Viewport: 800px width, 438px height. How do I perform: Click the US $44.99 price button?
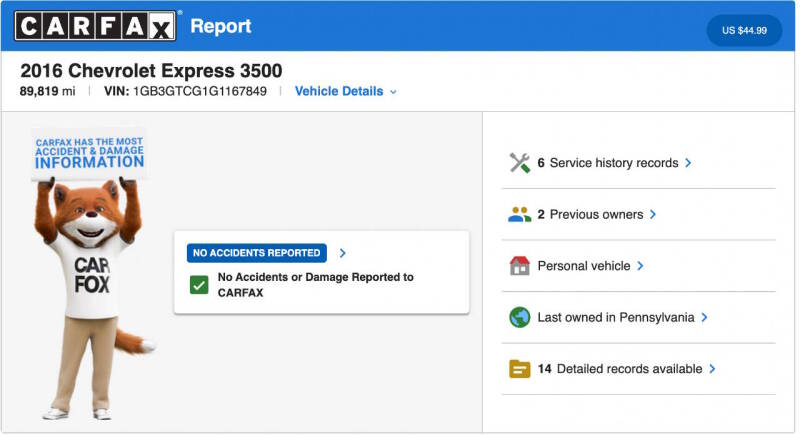click(x=744, y=31)
